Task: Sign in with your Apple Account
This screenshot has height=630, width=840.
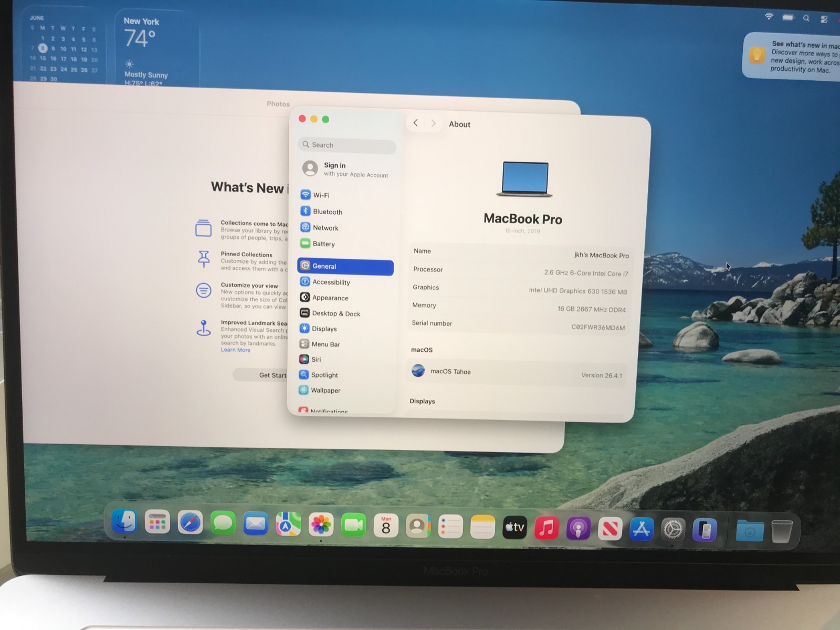Action: (x=346, y=169)
